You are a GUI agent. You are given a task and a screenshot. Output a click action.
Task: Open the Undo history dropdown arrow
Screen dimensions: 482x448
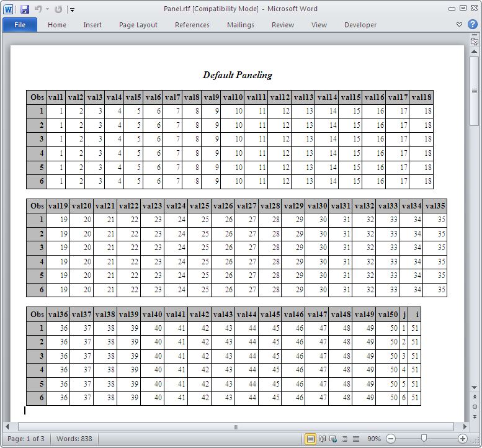click(47, 9)
